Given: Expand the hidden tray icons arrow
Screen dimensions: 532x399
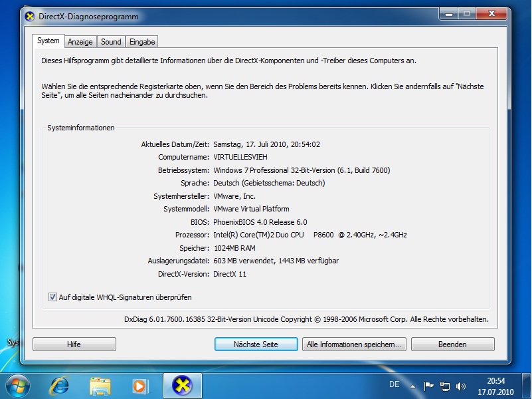Looking at the screenshot, I should click(412, 386).
